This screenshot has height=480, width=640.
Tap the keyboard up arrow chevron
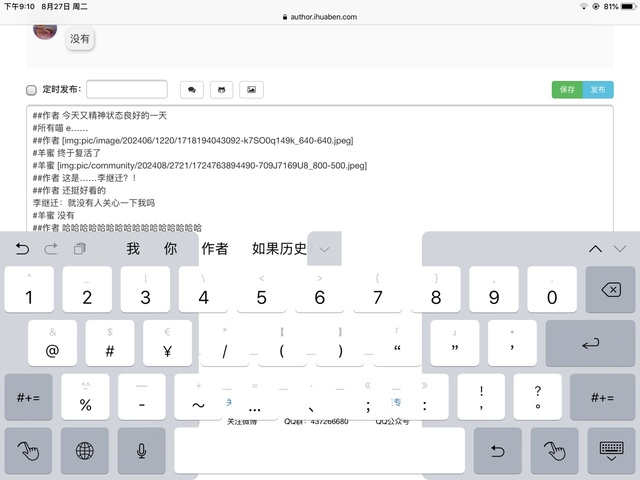pos(595,249)
